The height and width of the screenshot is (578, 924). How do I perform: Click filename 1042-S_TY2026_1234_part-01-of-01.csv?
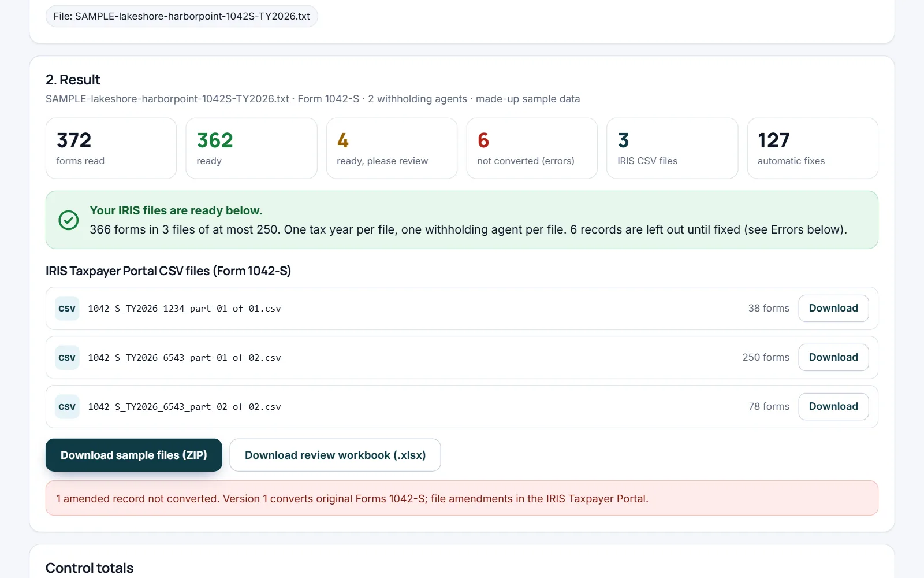point(184,309)
